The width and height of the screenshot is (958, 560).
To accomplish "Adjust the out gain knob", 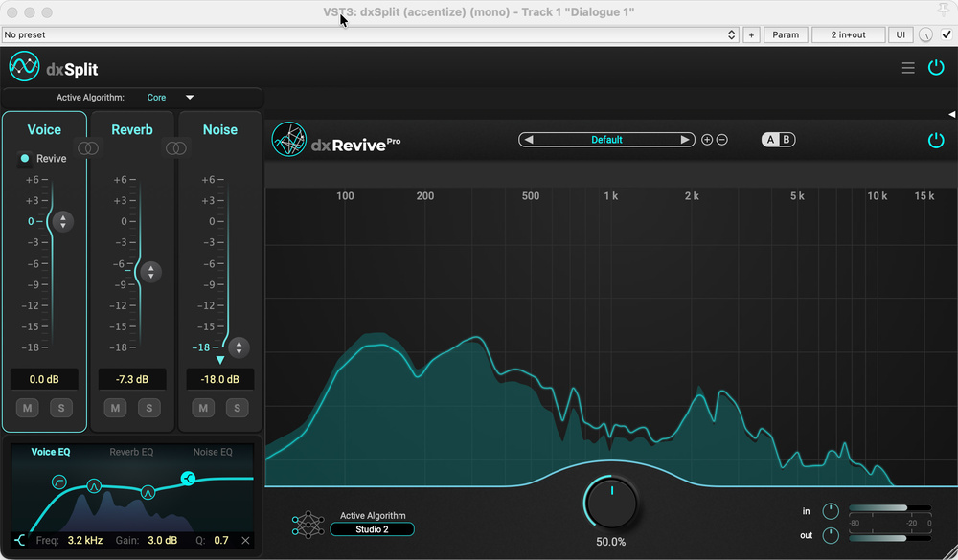I will tap(831, 535).
